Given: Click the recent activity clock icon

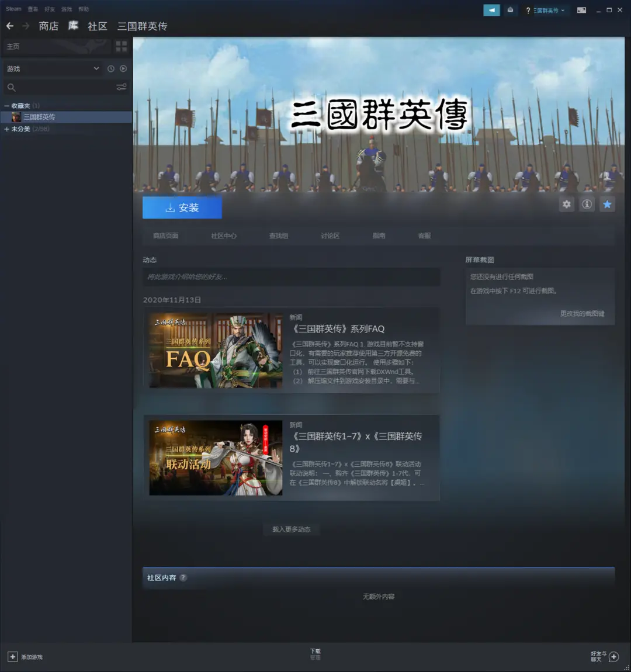Looking at the screenshot, I should 111,68.
